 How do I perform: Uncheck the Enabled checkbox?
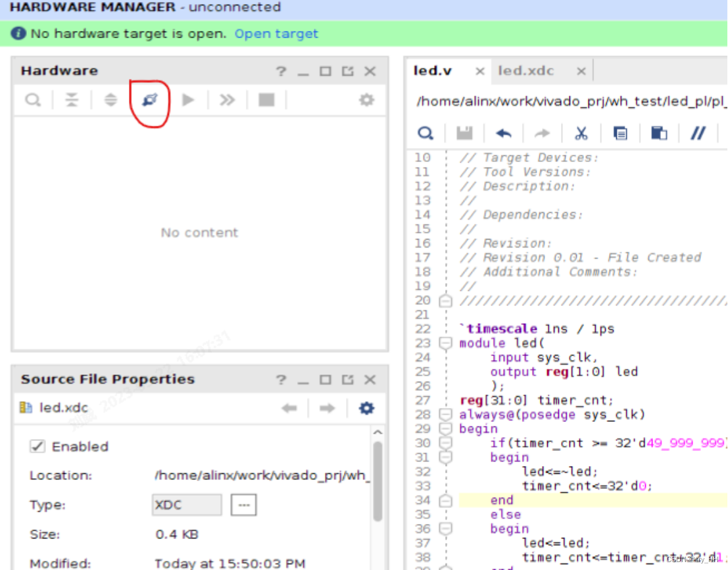click(x=37, y=446)
